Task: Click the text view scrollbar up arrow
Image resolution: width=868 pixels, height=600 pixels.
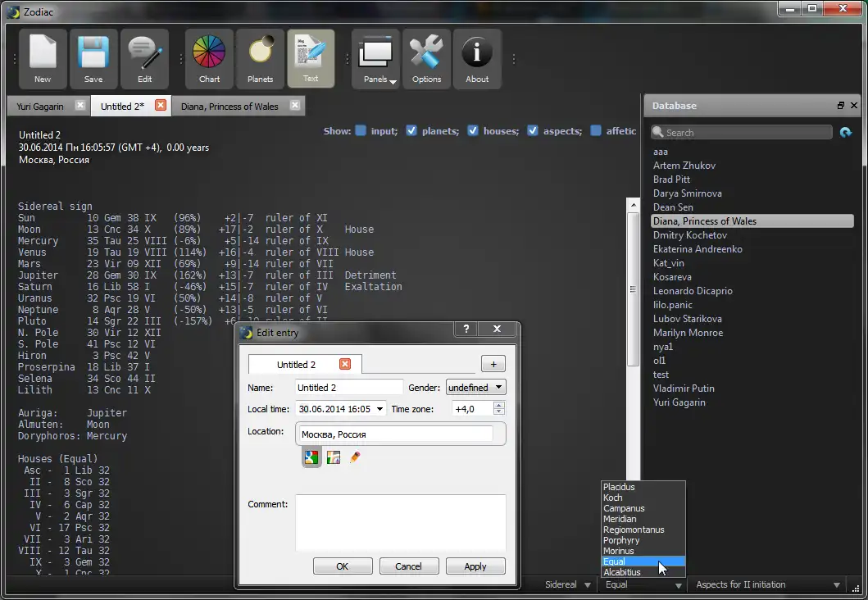Action: coord(634,205)
